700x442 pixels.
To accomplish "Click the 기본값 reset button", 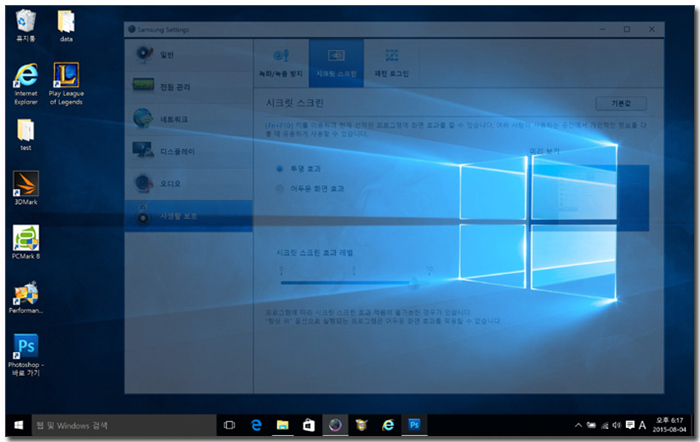I will coord(621,104).
